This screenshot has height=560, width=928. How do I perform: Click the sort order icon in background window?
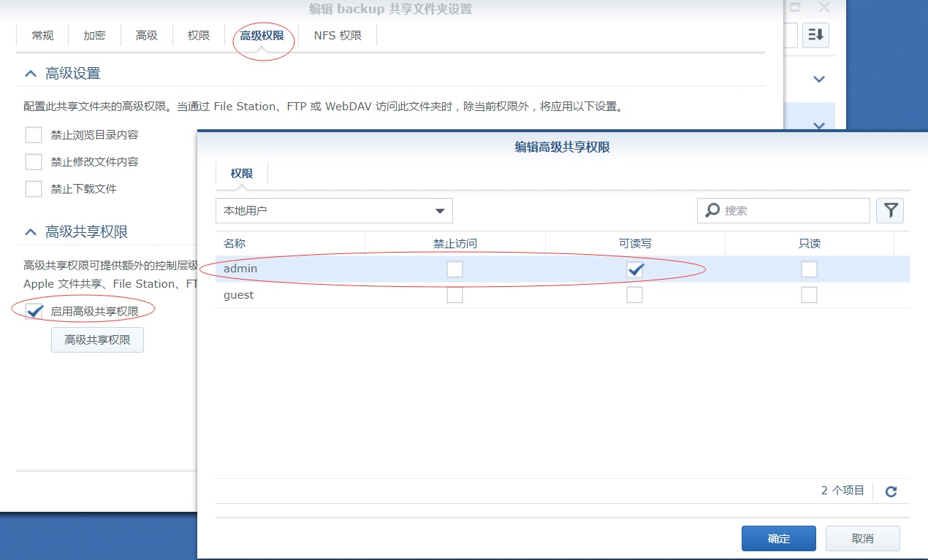point(815,34)
